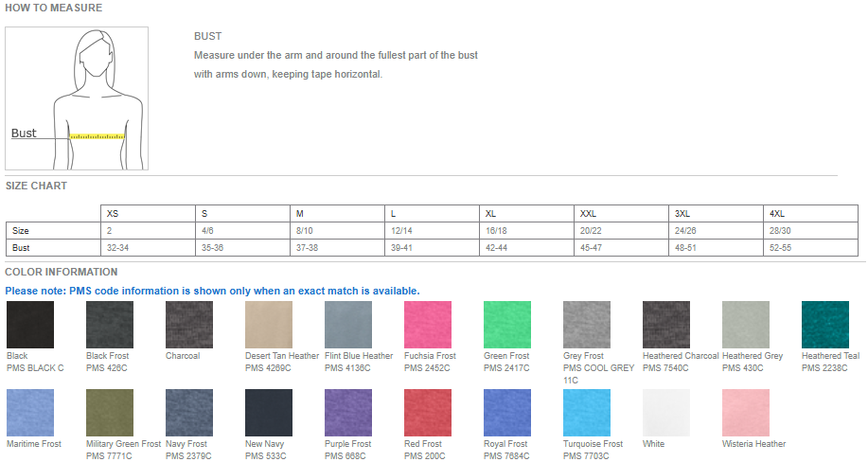Screen dimensions: 868x462
Task: Click the Black color swatch
Action: [30, 325]
